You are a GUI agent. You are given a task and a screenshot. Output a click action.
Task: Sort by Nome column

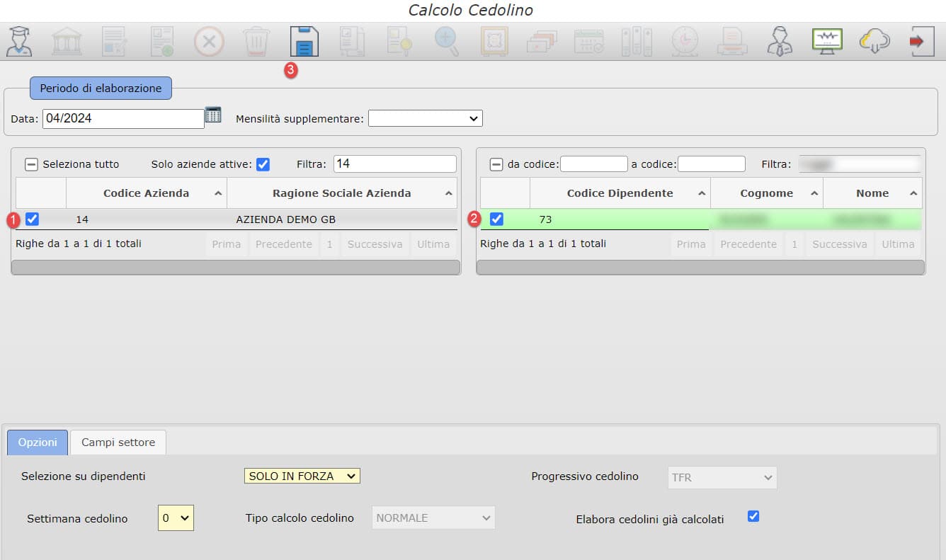[872, 193]
